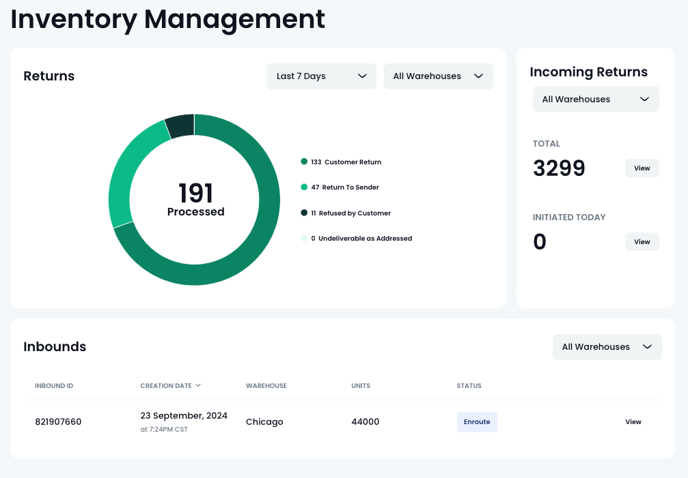Click the Enroute status badge
Viewport: 688px width, 478px height.
[x=477, y=422]
